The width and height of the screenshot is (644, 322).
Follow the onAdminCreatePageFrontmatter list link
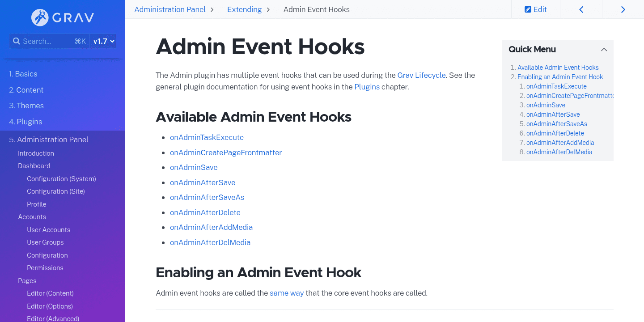(226, 153)
